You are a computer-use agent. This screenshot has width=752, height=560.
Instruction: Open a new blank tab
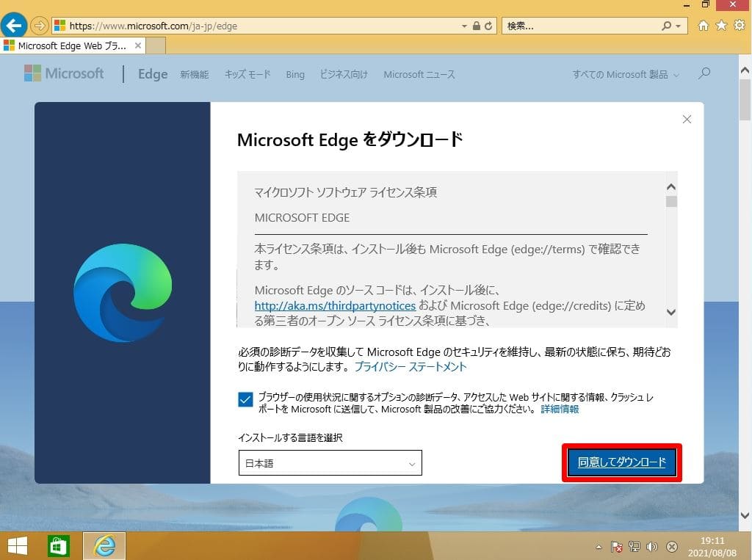[156, 46]
